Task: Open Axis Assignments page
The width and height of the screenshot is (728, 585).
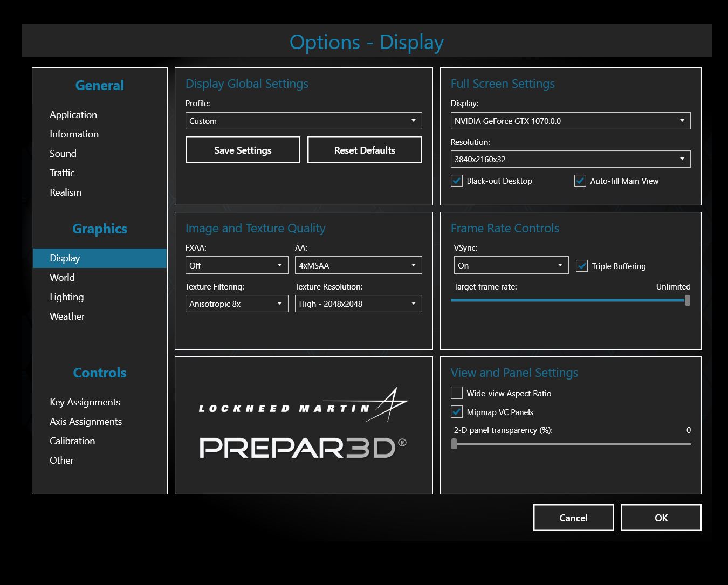Action: (x=86, y=422)
